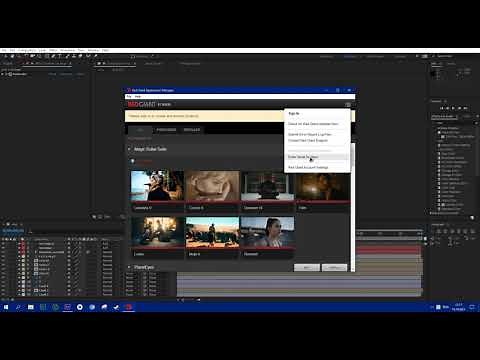Image resolution: width=480 pixels, height=360 pixels.
Task: Click red label swatch of topmost timeline layer
Action: tap(23, 244)
